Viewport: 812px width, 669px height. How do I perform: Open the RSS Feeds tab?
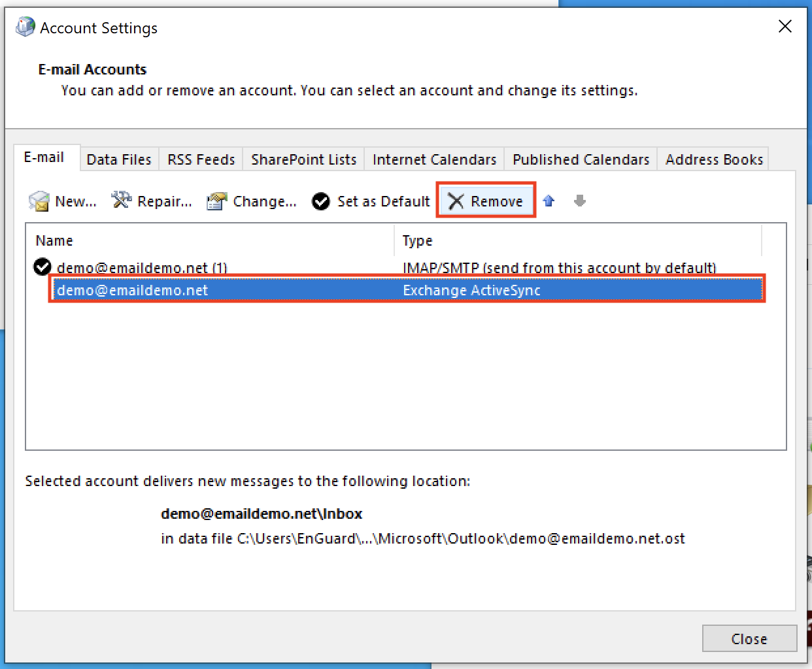[201, 159]
